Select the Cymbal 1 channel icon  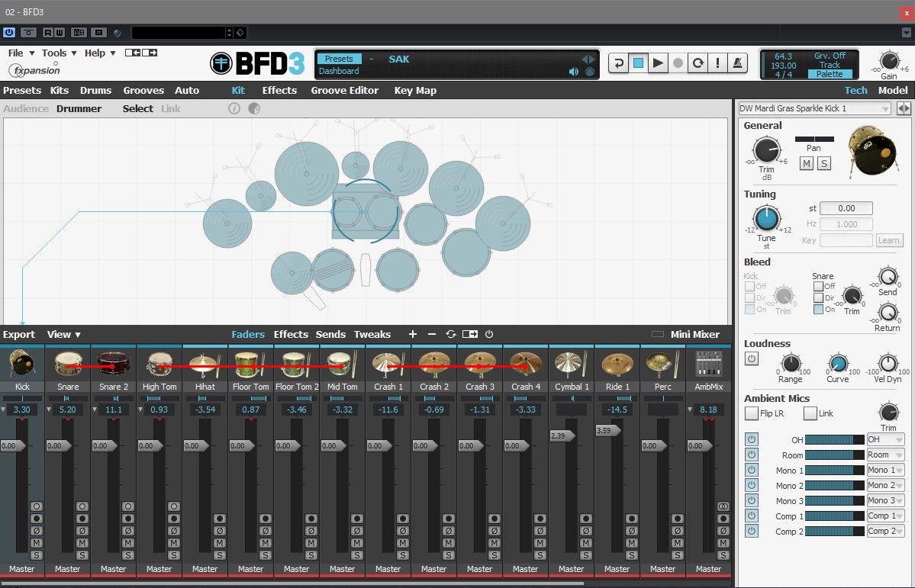pos(572,364)
